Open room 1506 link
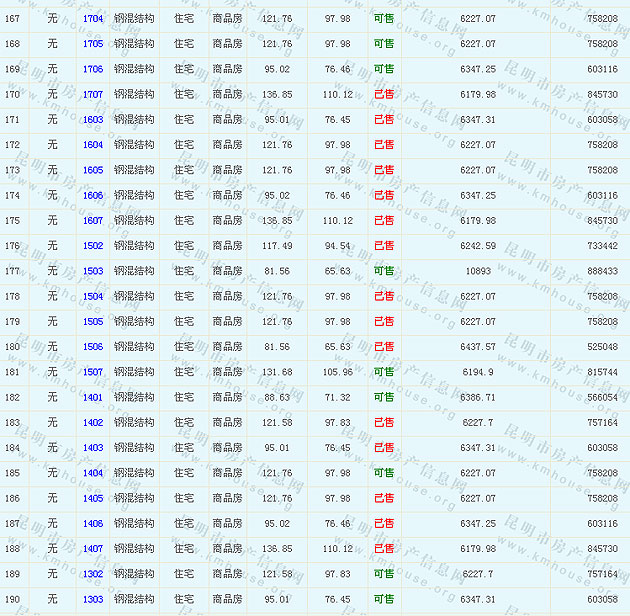This screenshot has width=630, height=616. point(93,347)
